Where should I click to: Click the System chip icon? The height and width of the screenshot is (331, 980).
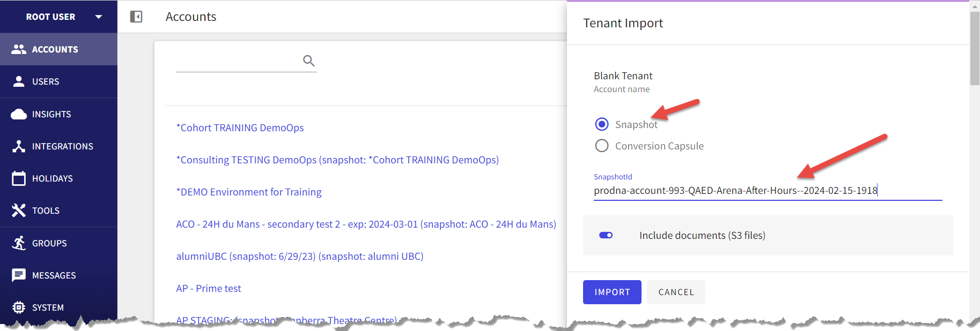[19, 307]
